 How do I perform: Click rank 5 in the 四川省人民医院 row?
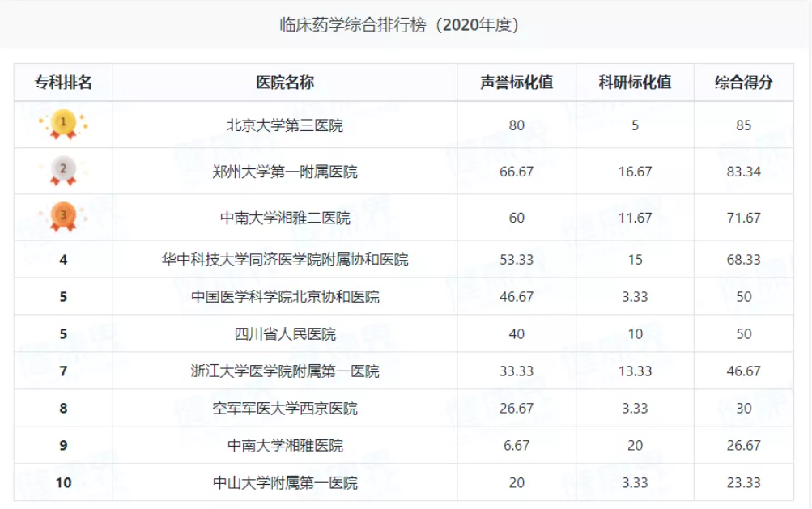[x=63, y=334]
